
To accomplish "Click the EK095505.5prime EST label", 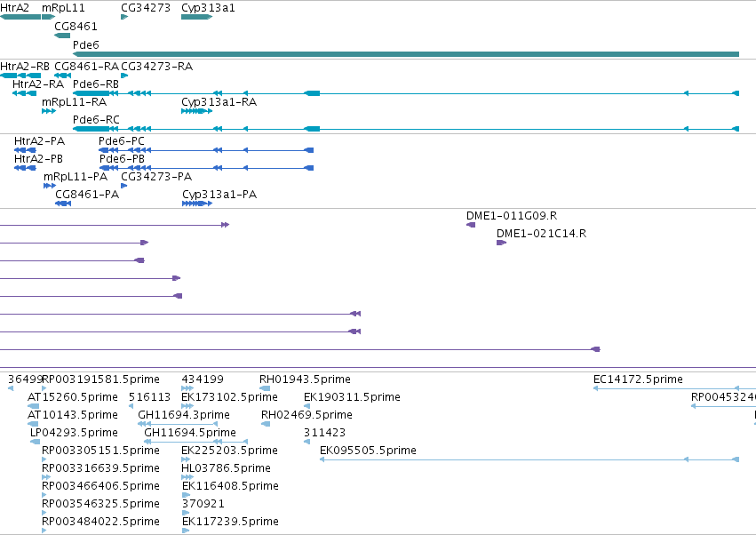I will click(x=368, y=451).
